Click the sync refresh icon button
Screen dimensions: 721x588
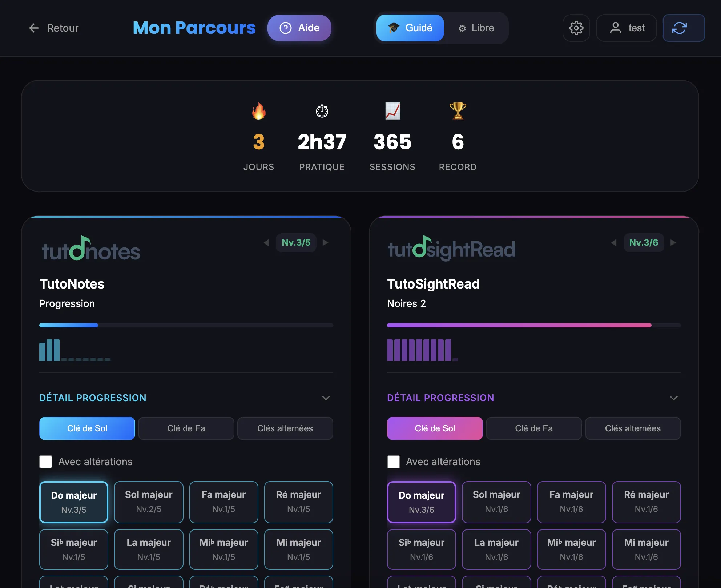coord(684,28)
